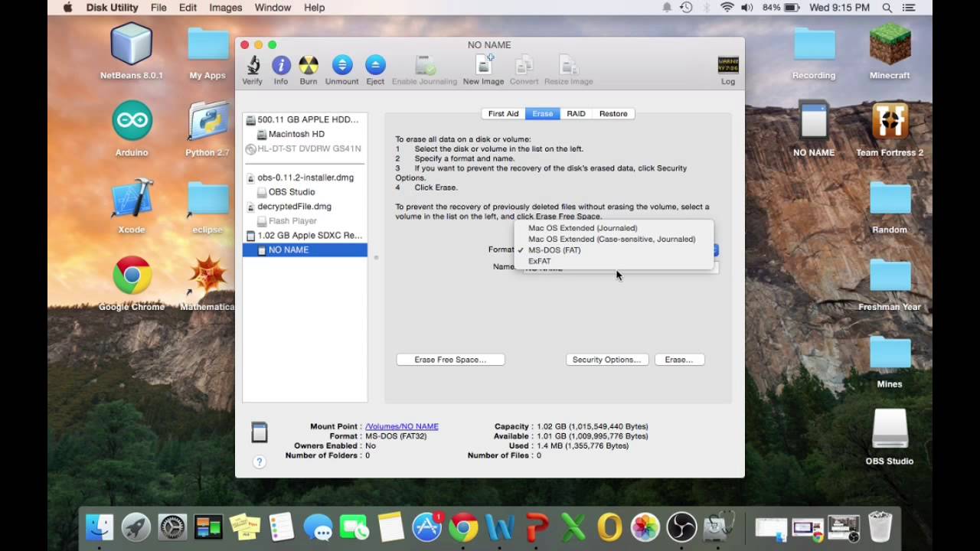The height and width of the screenshot is (551, 980).
Task: Open App Store from the dock
Action: coord(426,527)
